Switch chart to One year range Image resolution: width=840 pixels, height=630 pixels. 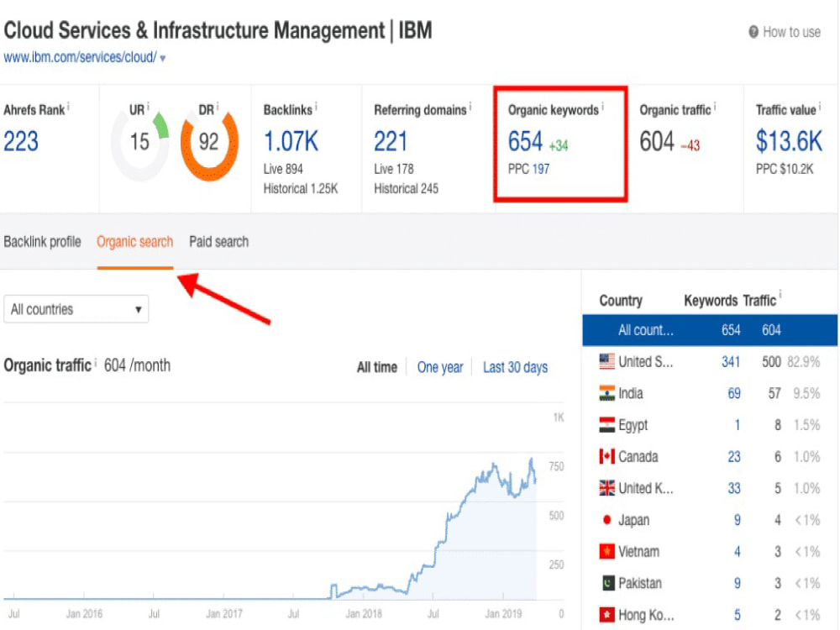[x=440, y=368]
